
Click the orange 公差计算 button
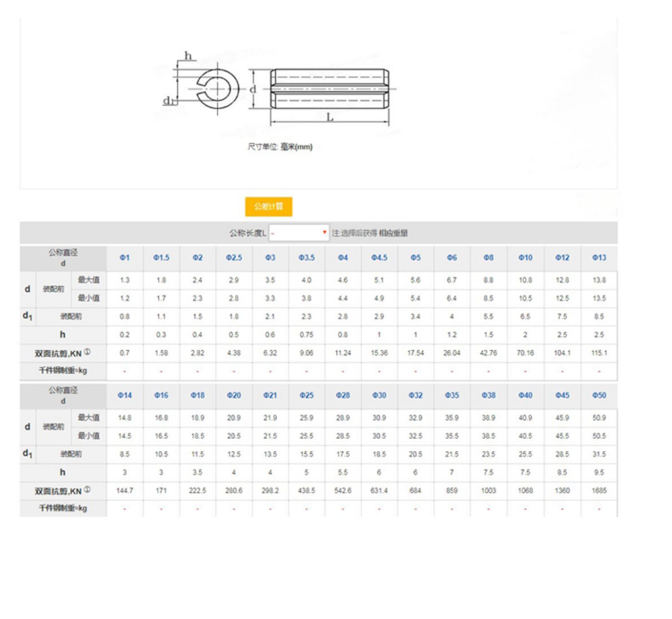click(x=268, y=207)
